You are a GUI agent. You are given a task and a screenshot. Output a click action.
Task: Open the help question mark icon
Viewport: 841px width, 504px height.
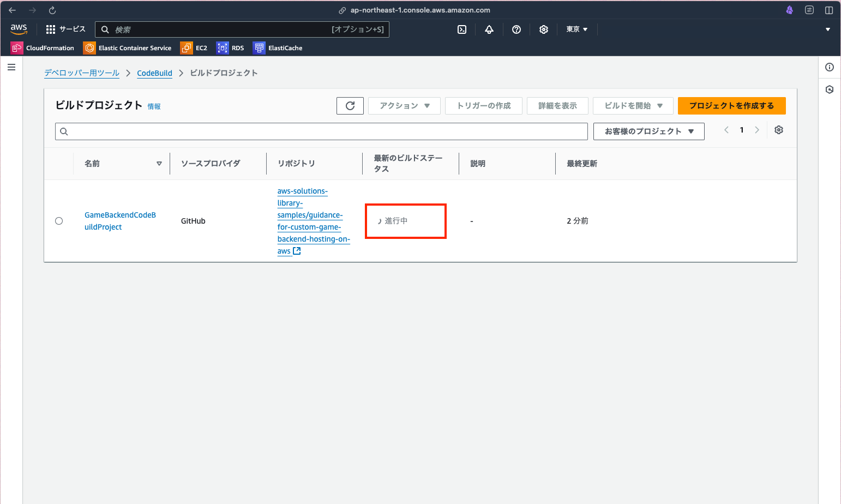[516, 29]
